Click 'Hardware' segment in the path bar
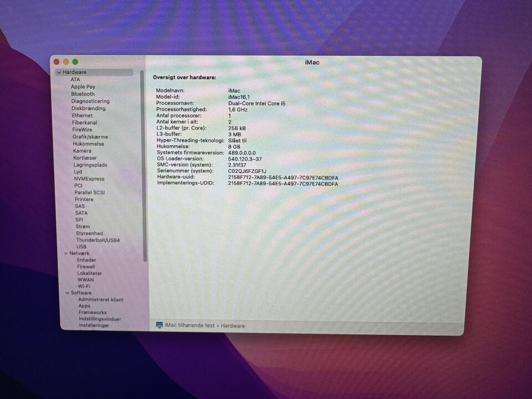 (233, 326)
